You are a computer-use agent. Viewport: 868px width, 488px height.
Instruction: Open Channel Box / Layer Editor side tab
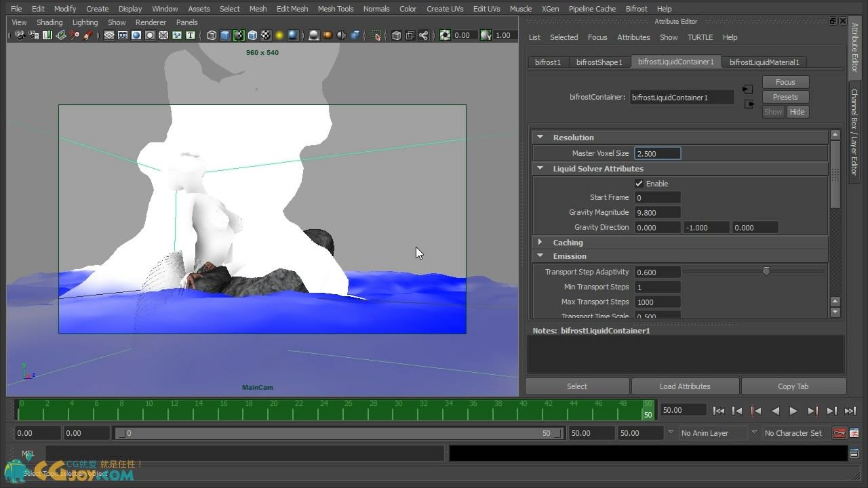[x=854, y=131]
